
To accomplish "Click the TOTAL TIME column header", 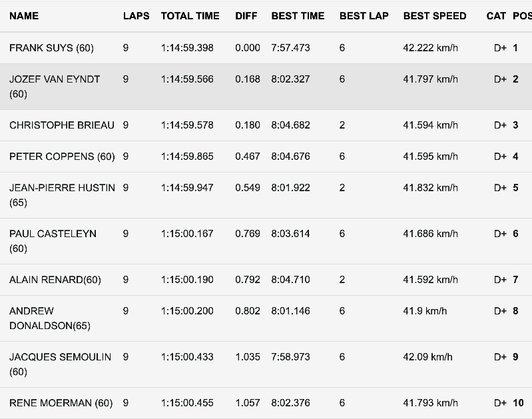I will 190,16.
